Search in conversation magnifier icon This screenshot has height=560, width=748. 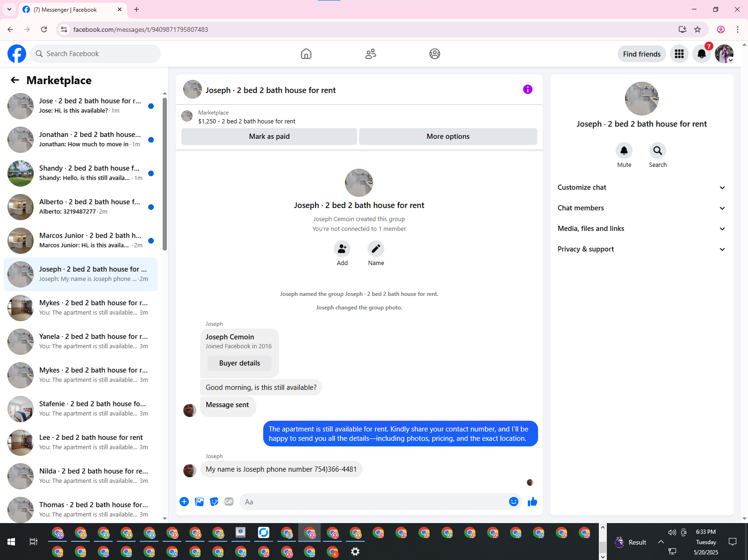tap(658, 151)
